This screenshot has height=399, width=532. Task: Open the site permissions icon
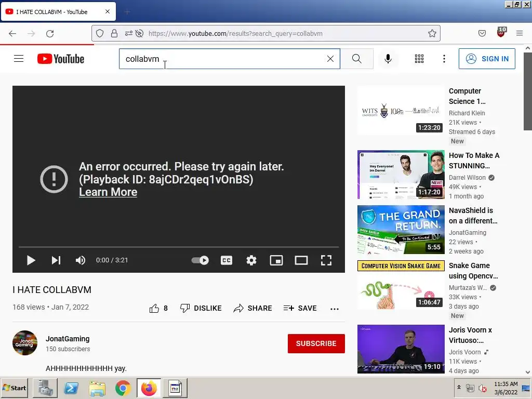(129, 33)
